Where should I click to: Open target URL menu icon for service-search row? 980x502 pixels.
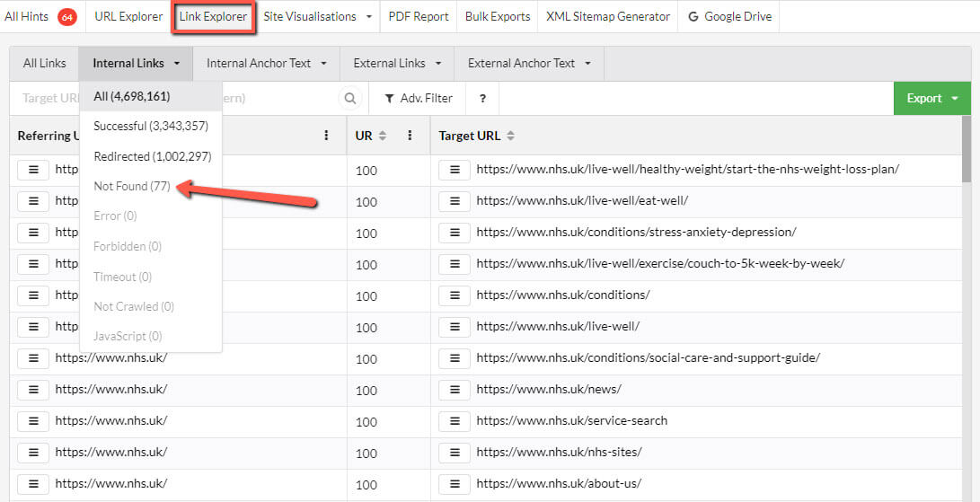[x=455, y=421]
